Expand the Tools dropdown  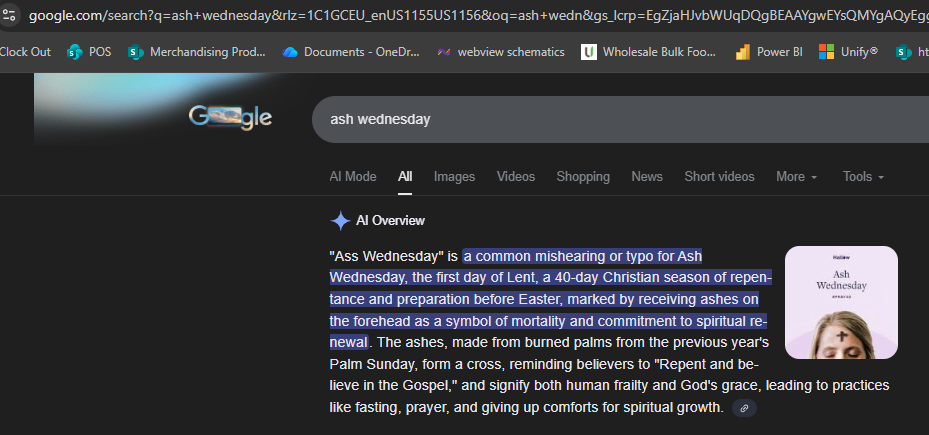click(863, 177)
